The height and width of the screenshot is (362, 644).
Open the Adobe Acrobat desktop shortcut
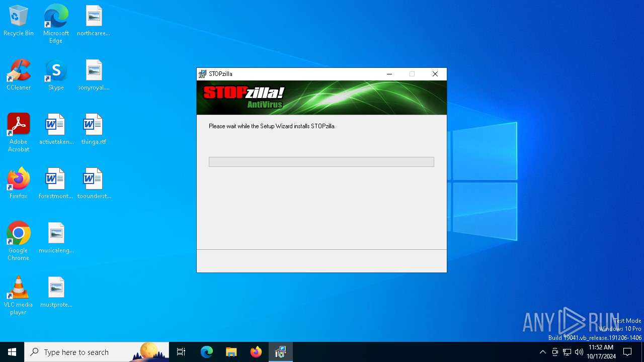[x=19, y=133]
